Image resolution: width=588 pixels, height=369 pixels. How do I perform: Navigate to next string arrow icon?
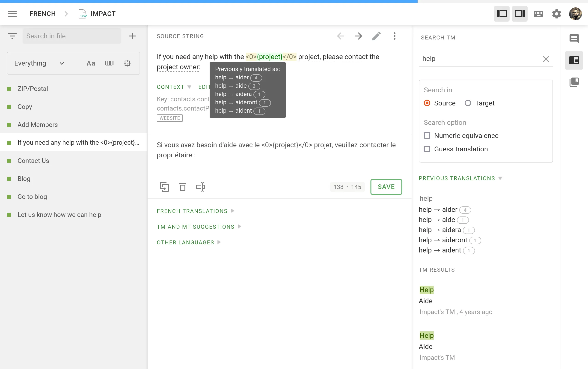(358, 36)
